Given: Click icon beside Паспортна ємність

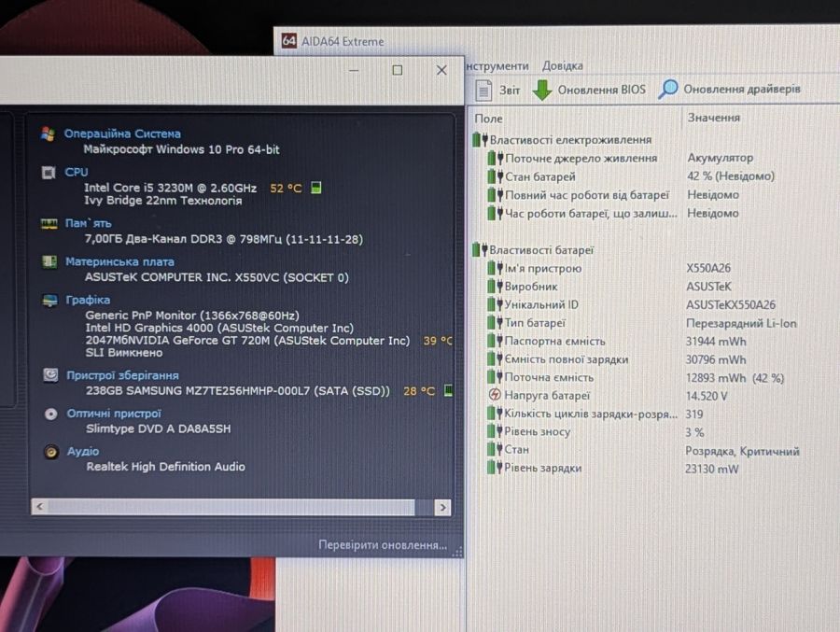Looking at the screenshot, I should (496, 341).
